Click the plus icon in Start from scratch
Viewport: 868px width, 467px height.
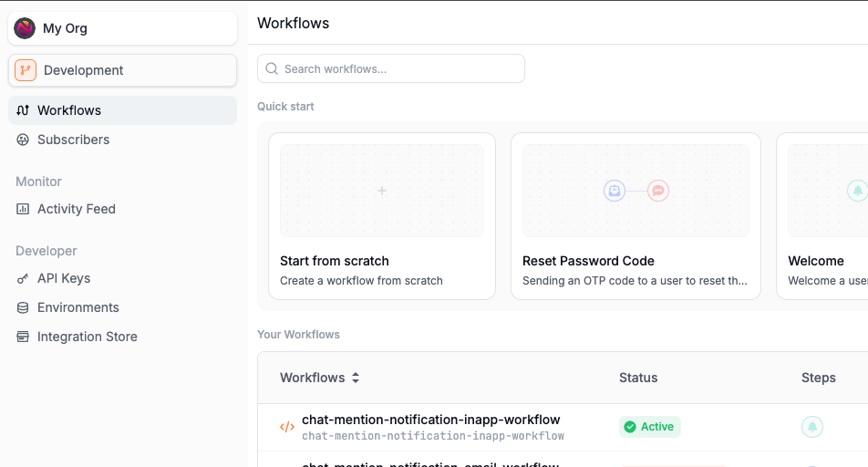pos(382,191)
